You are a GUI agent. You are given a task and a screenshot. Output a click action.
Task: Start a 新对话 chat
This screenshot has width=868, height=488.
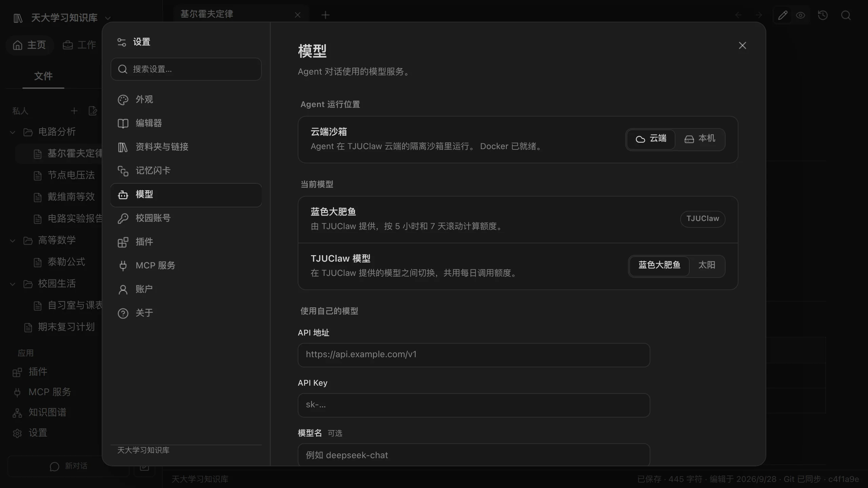pos(68,466)
